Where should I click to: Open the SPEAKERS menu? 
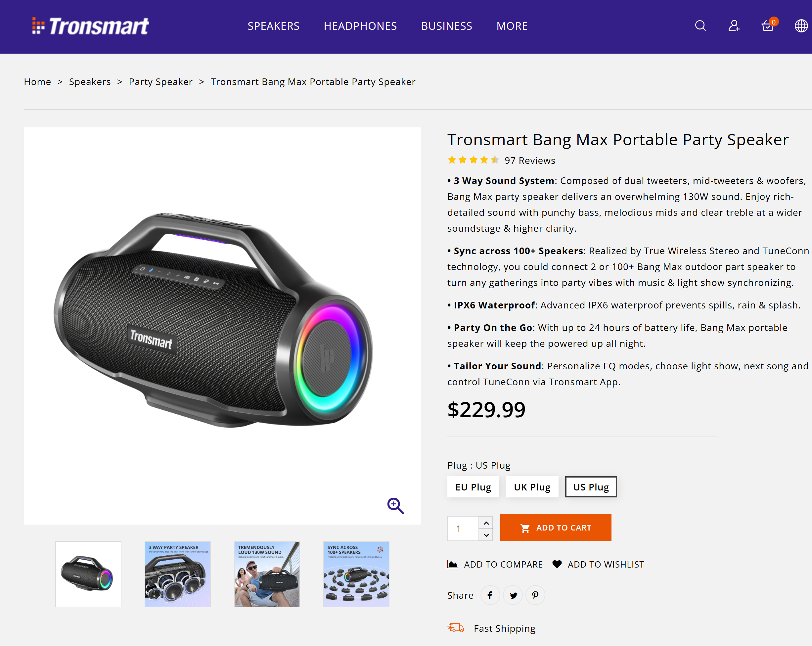point(273,26)
